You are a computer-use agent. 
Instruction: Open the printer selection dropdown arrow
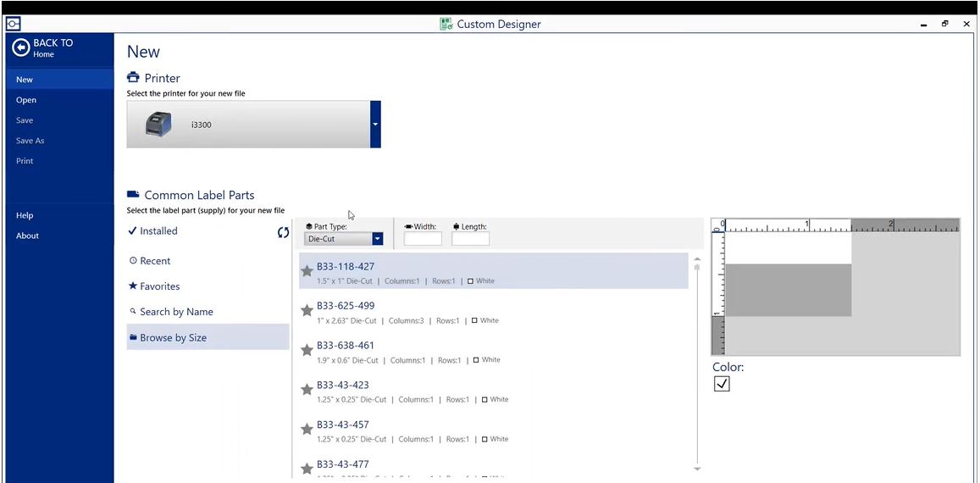(x=375, y=124)
